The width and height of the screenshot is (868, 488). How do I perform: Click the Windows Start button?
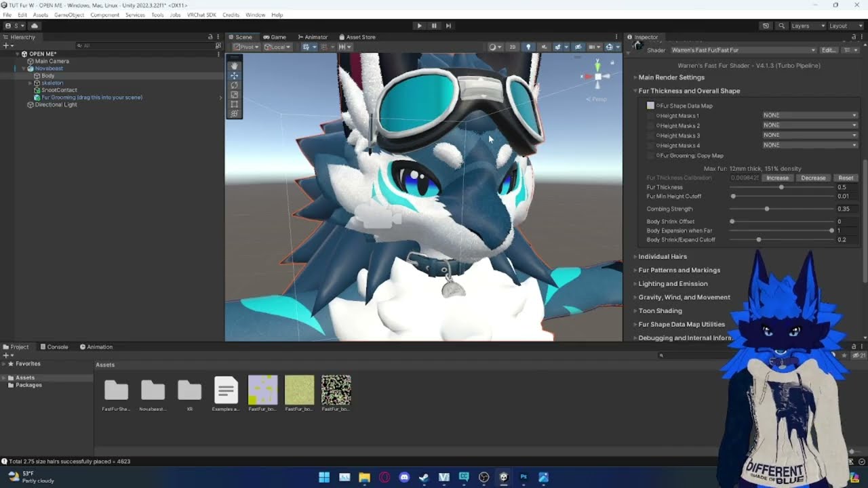324,477
